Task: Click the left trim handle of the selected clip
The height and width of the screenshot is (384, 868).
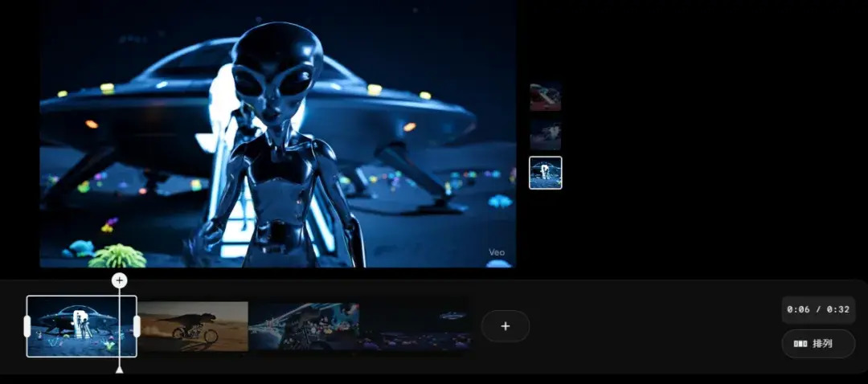Action: click(x=28, y=326)
